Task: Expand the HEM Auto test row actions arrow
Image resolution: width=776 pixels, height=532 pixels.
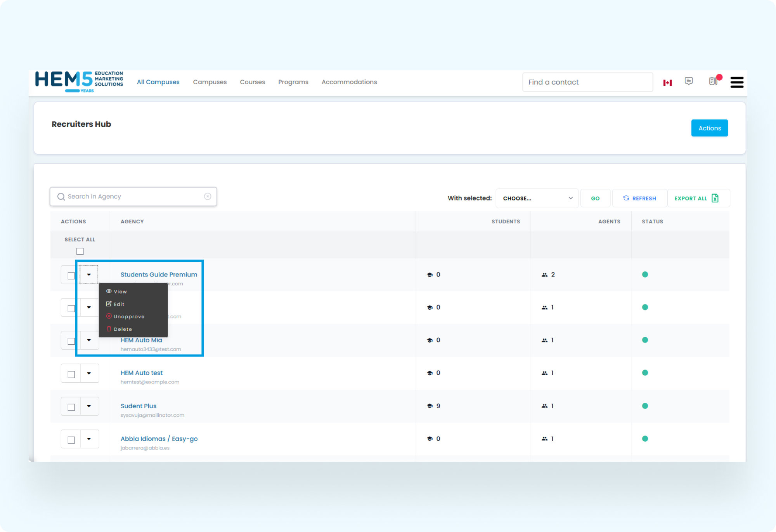Action: coord(89,373)
